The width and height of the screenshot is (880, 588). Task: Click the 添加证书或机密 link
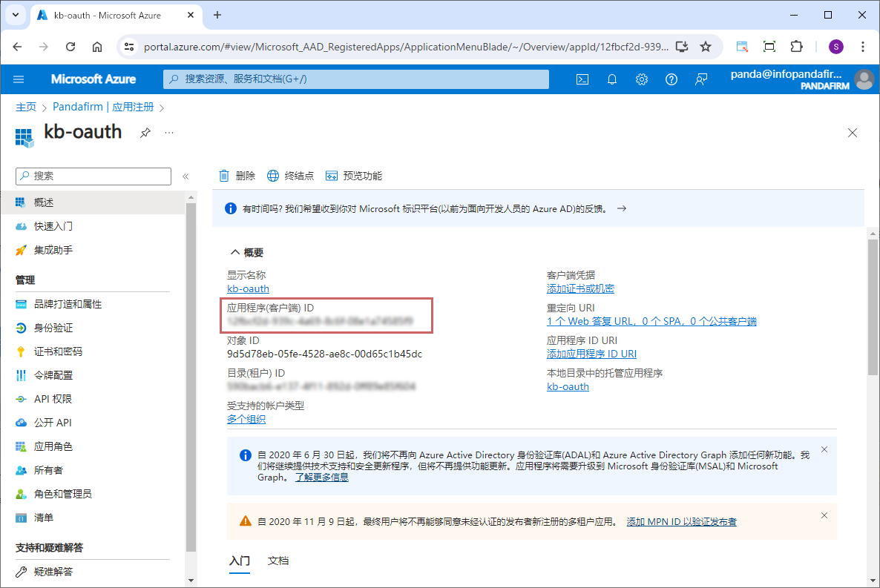click(x=580, y=288)
